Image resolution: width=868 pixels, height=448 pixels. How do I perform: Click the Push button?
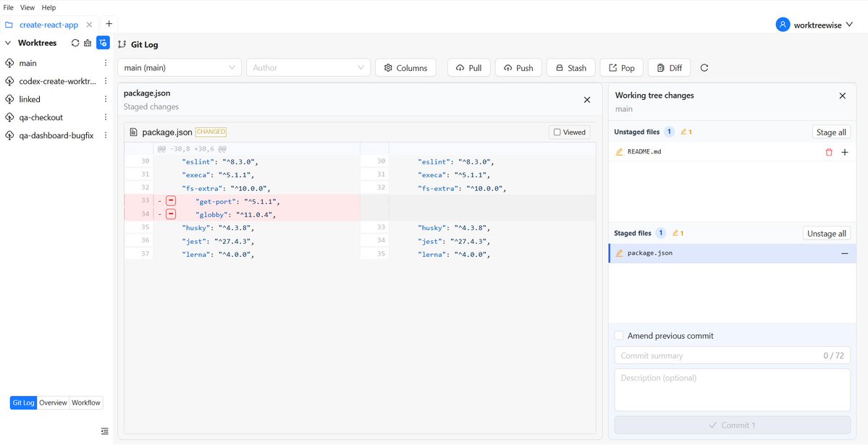click(518, 67)
